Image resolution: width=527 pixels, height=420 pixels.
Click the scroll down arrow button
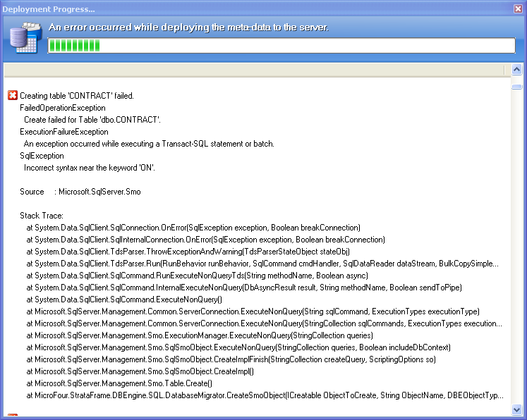(516, 409)
